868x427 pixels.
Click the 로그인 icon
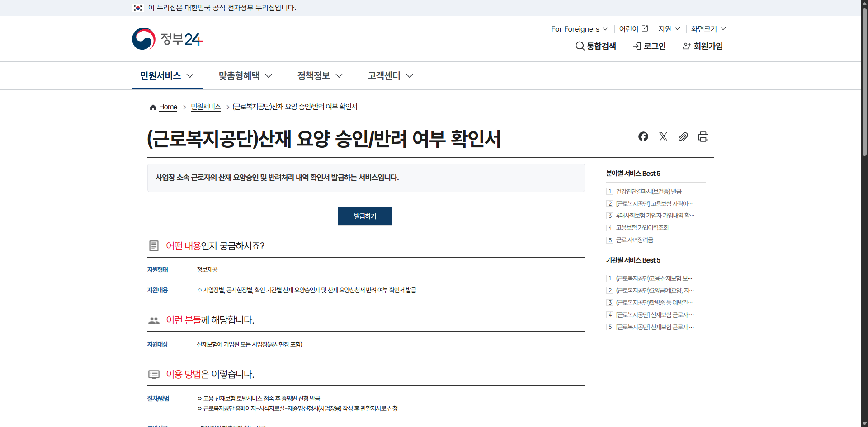tap(637, 46)
